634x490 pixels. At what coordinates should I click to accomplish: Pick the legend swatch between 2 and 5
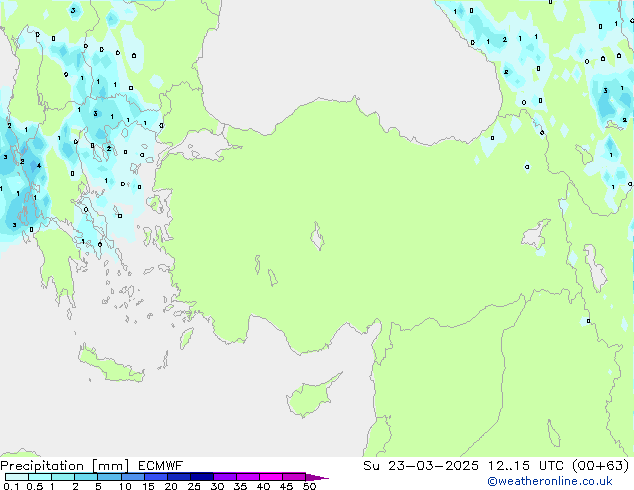click(x=86, y=477)
